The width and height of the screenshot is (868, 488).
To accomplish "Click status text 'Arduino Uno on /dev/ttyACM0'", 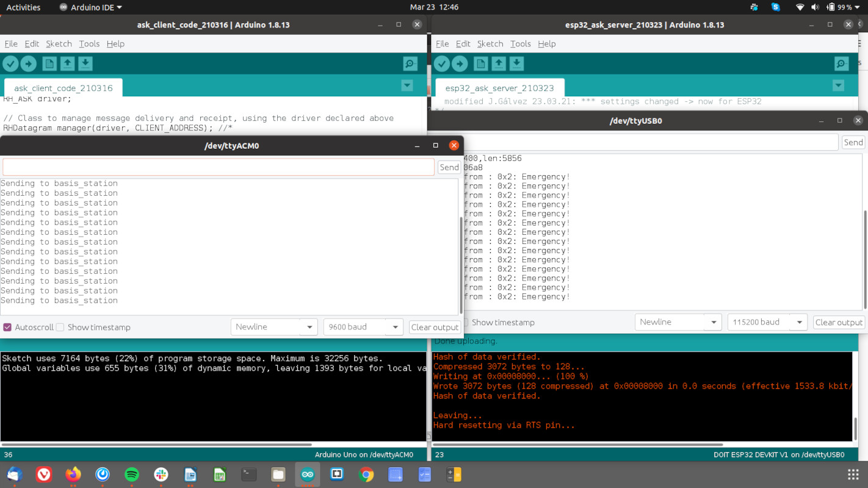I will 364,454.
